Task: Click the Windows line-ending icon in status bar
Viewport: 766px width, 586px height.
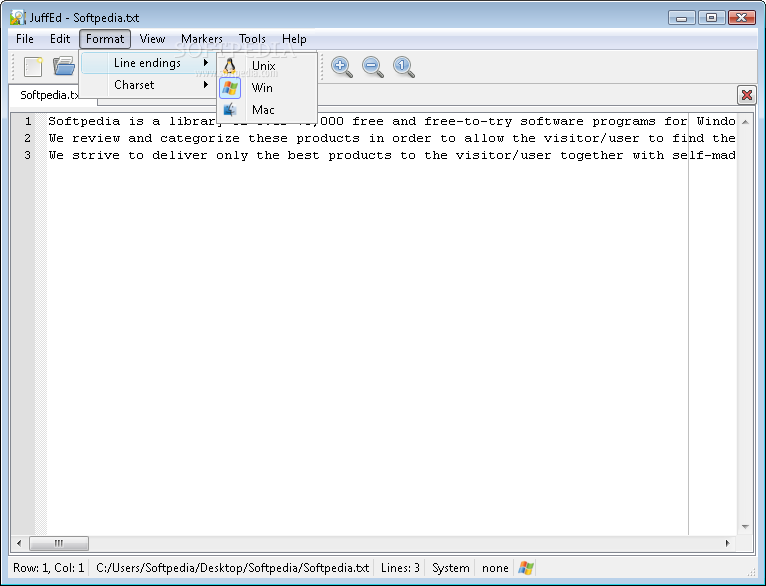Action: click(x=526, y=568)
